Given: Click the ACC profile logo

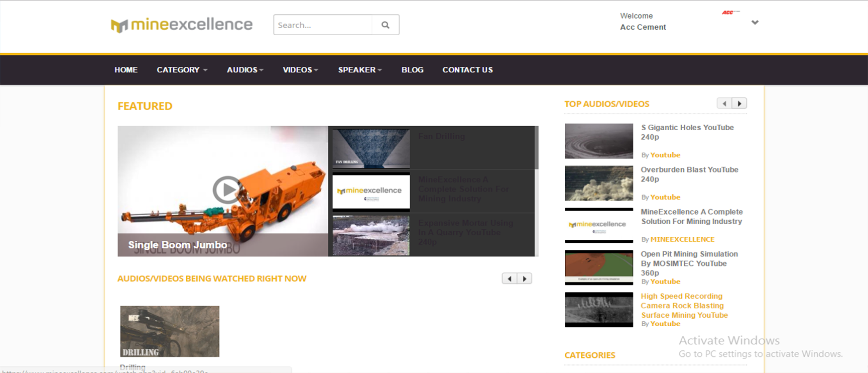Looking at the screenshot, I should [x=730, y=13].
